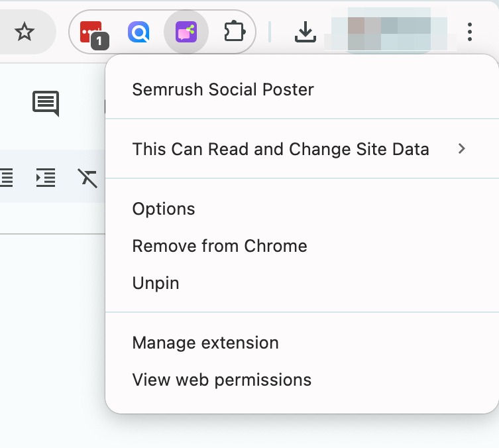
Task: Select Remove from Chrome
Action: click(219, 246)
